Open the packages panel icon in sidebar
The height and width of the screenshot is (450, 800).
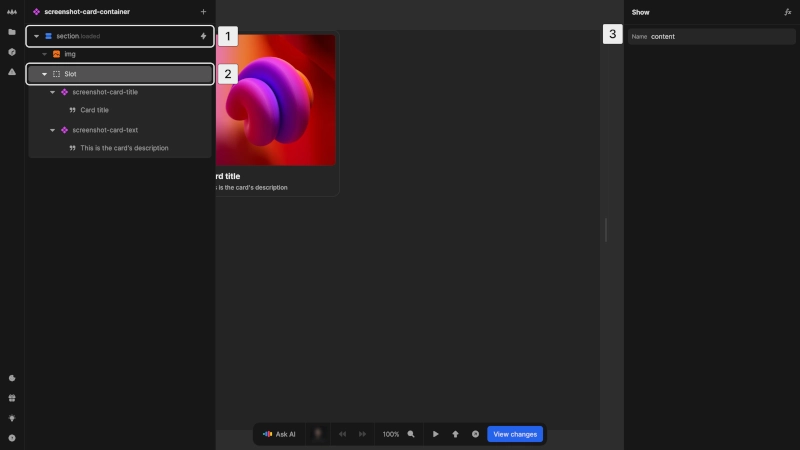(x=12, y=52)
